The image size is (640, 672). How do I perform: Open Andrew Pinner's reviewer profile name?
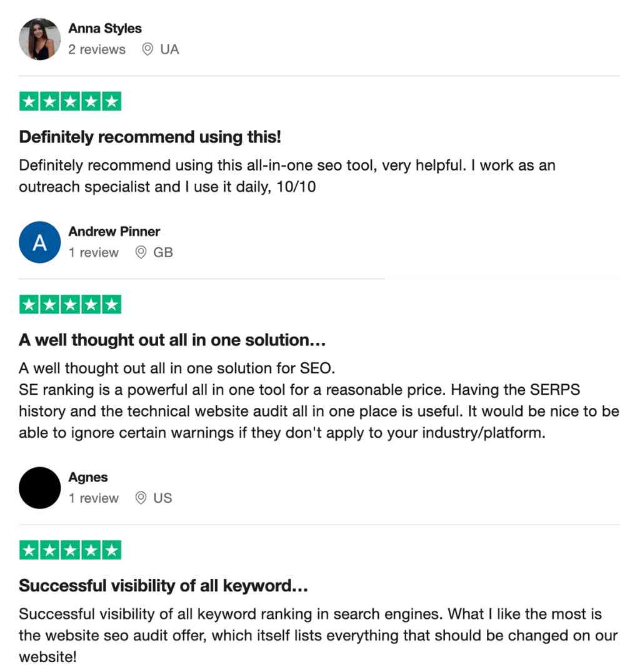[114, 232]
